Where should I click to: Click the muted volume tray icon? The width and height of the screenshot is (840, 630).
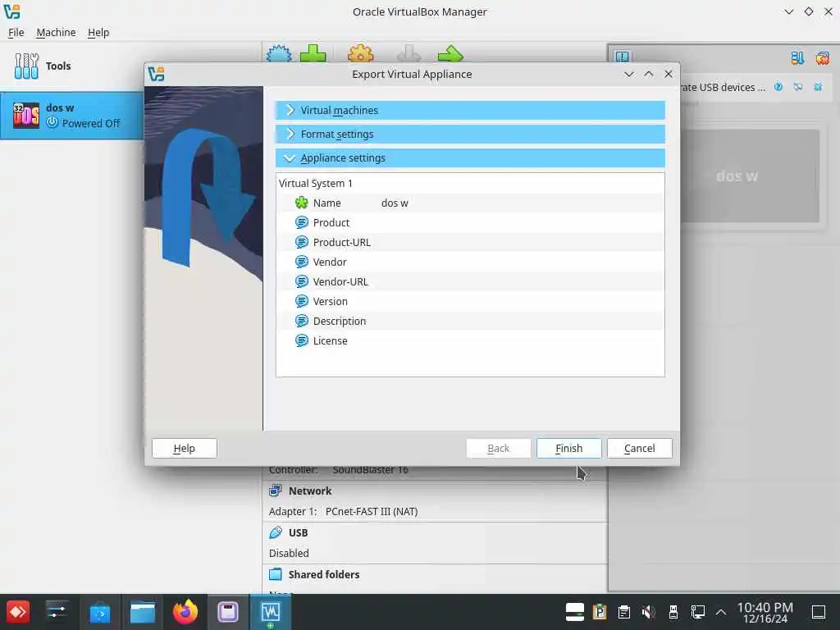pyautogui.click(x=648, y=611)
